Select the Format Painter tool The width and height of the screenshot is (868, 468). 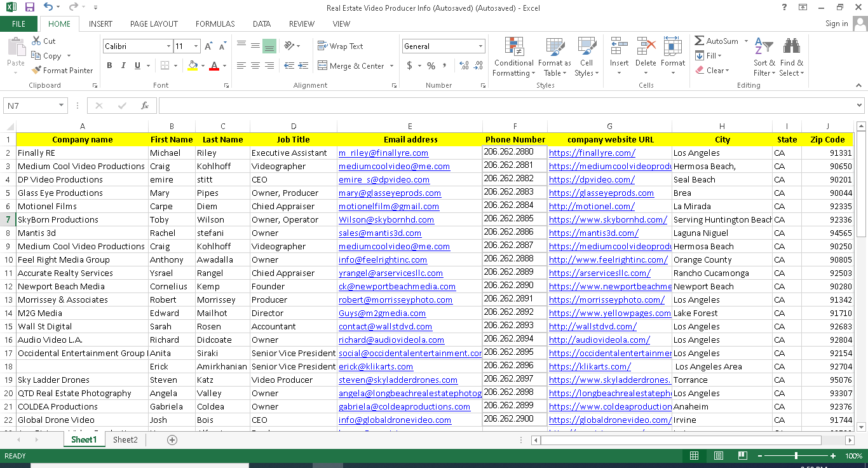62,70
